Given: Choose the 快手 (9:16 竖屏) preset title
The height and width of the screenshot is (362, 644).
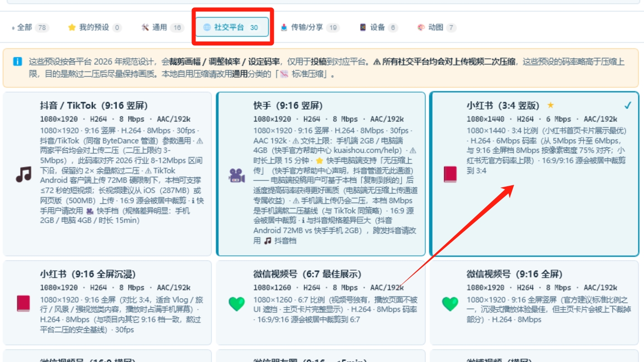Looking at the screenshot, I should pos(288,106).
